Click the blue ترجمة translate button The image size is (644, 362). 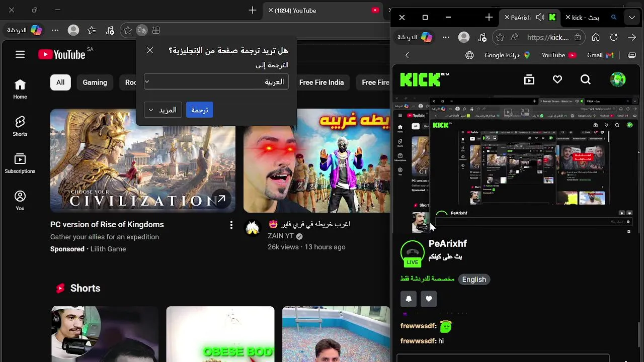point(200,110)
